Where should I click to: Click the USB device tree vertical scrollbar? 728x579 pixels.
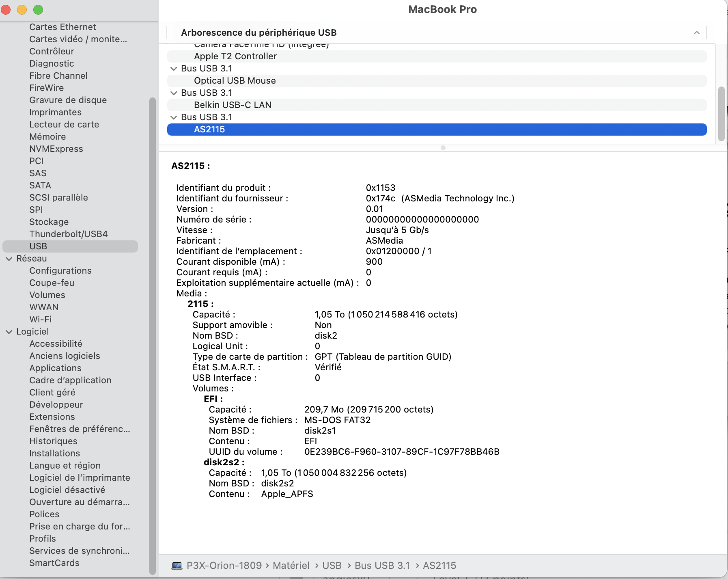coord(721,114)
